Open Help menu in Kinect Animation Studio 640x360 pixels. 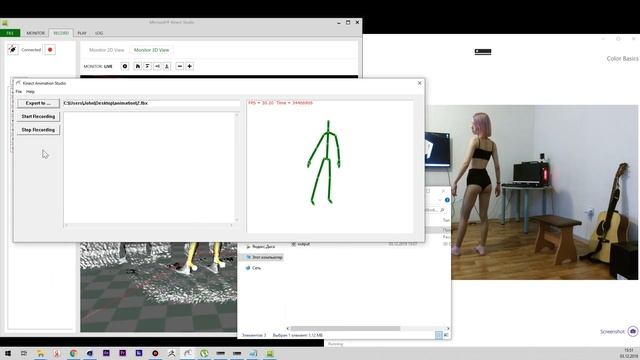click(x=30, y=92)
